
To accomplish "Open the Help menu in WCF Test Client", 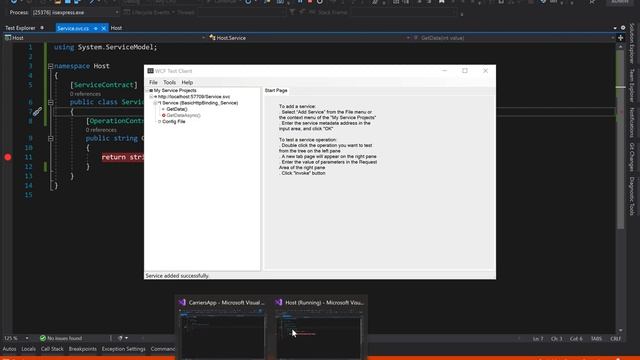I will (x=187, y=82).
